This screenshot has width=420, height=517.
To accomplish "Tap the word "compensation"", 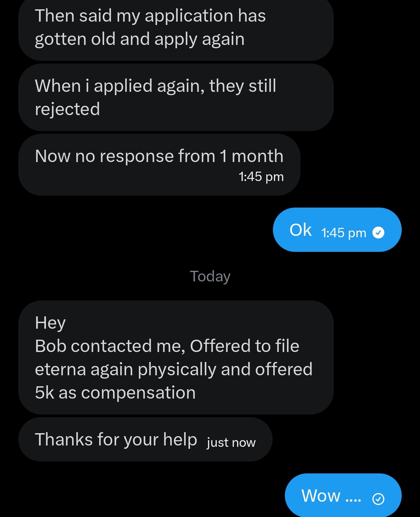I will click(138, 393).
